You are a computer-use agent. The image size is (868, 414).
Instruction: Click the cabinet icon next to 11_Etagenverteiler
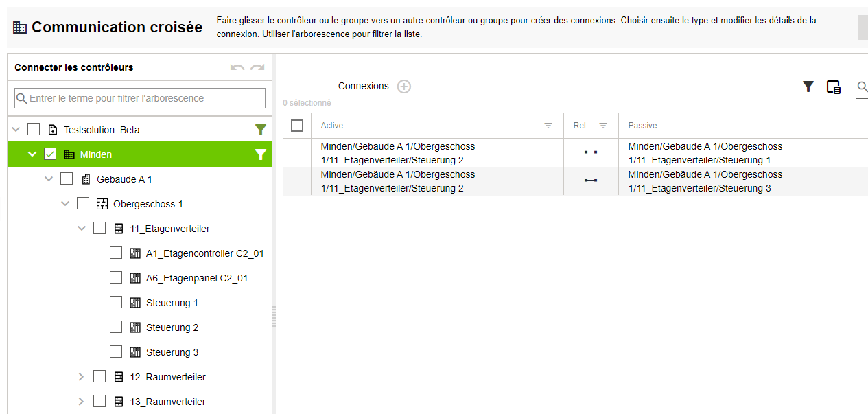tap(119, 229)
